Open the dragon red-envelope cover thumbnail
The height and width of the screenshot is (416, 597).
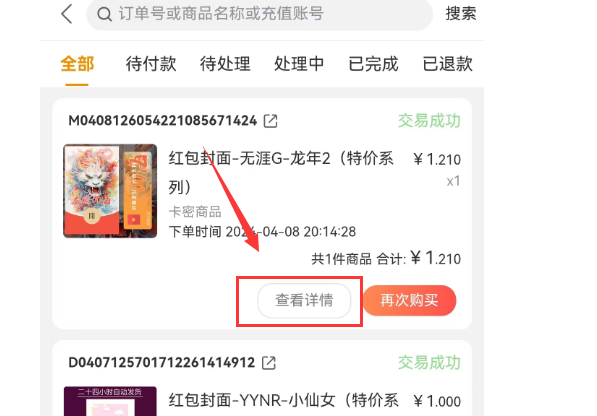tap(110, 191)
